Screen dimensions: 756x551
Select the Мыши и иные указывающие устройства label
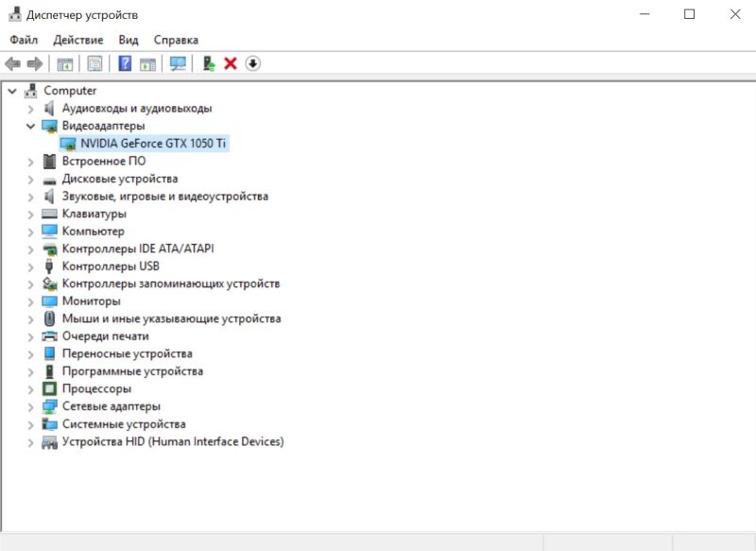point(171,319)
